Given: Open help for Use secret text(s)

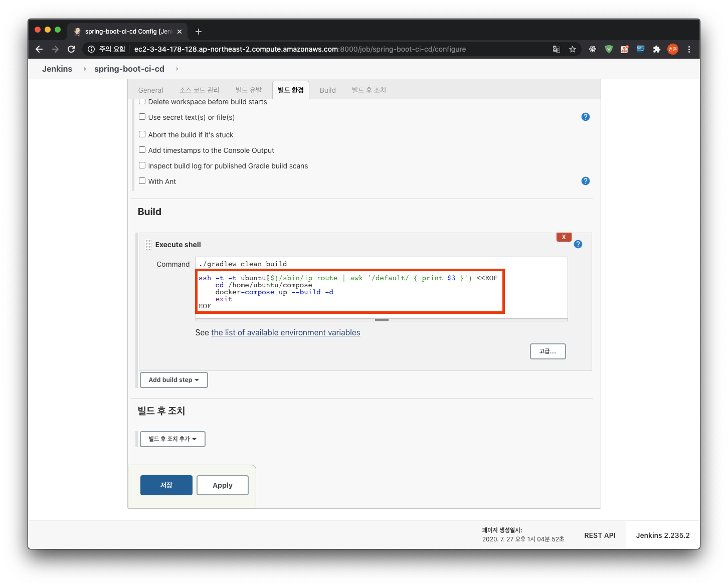Looking at the screenshot, I should 586,117.
